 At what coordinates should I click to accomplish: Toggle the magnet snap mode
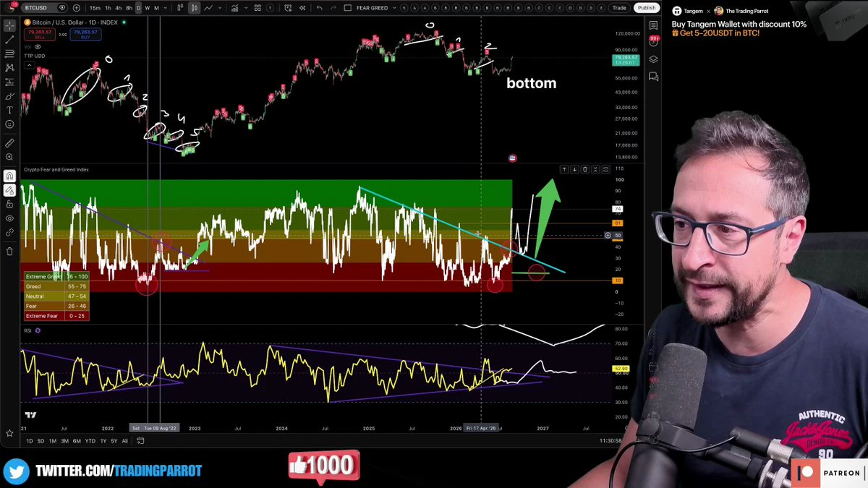pos(9,176)
